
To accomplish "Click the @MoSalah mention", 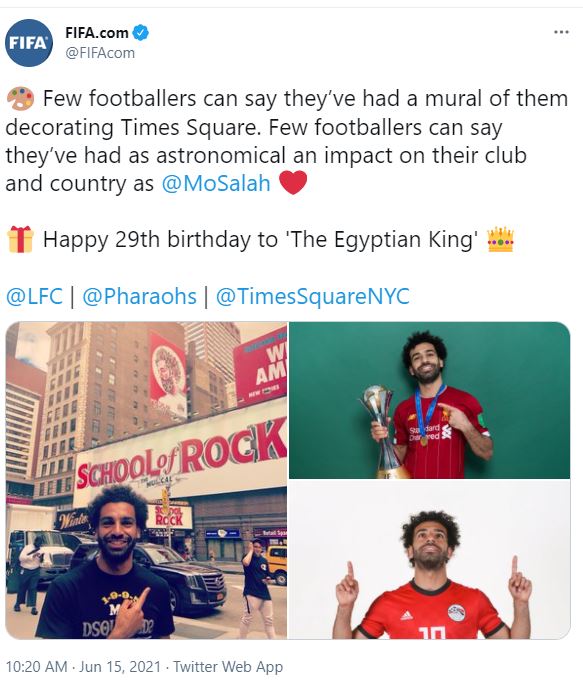I will click(216, 183).
